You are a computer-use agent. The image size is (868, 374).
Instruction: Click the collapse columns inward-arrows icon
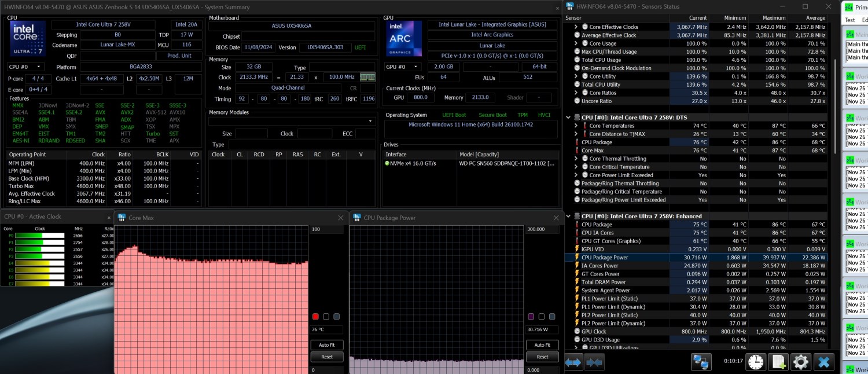pos(594,362)
